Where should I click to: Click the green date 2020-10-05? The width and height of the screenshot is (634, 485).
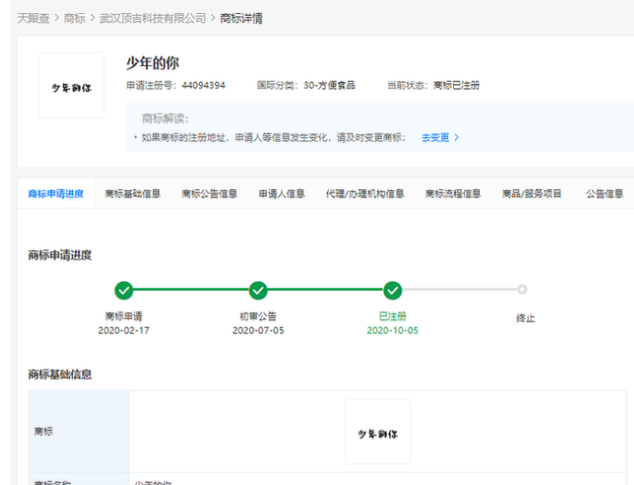[x=392, y=330]
